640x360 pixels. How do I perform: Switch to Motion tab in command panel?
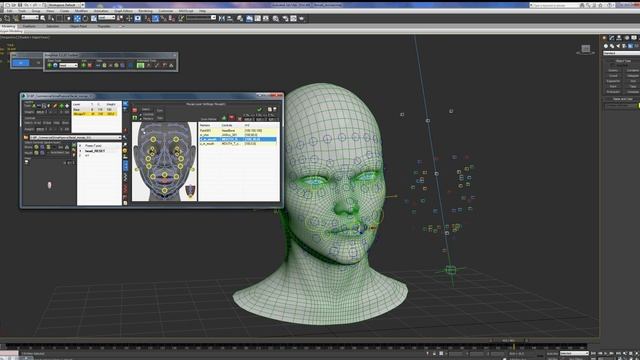(627, 38)
